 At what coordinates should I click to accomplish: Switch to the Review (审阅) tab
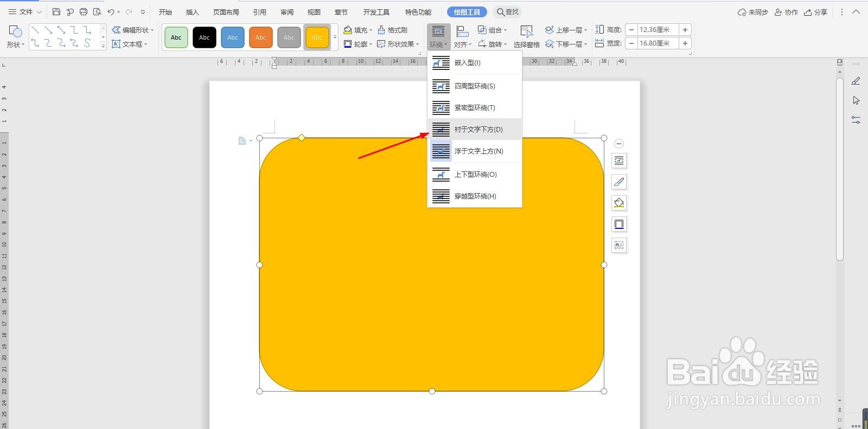[287, 12]
